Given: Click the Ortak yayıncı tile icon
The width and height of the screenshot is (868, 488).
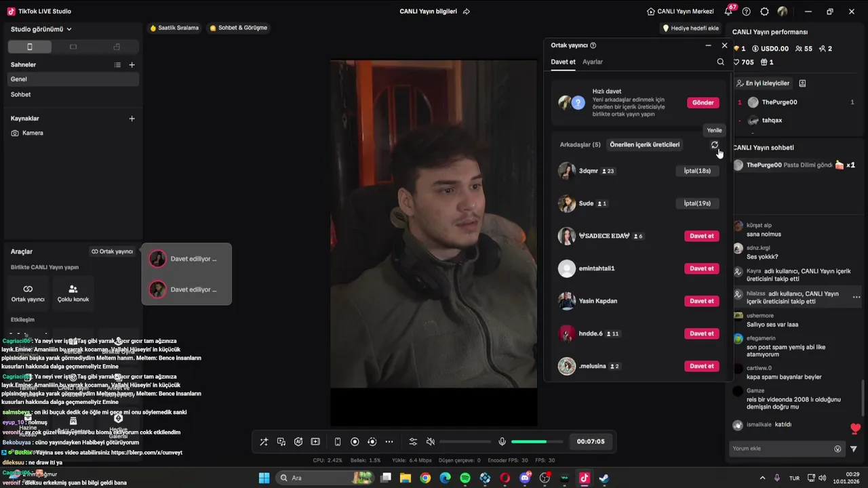Looking at the screenshot, I should (x=28, y=293).
